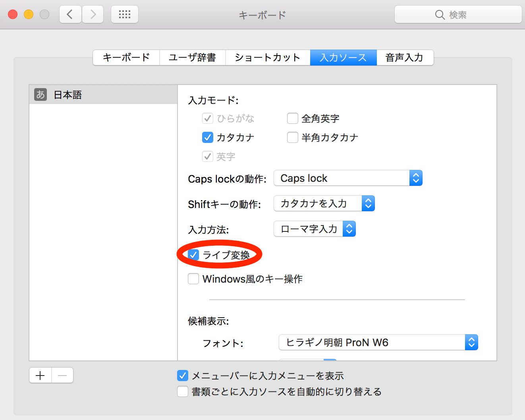
Task: Add an input source with plus button
Action: pos(41,376)
